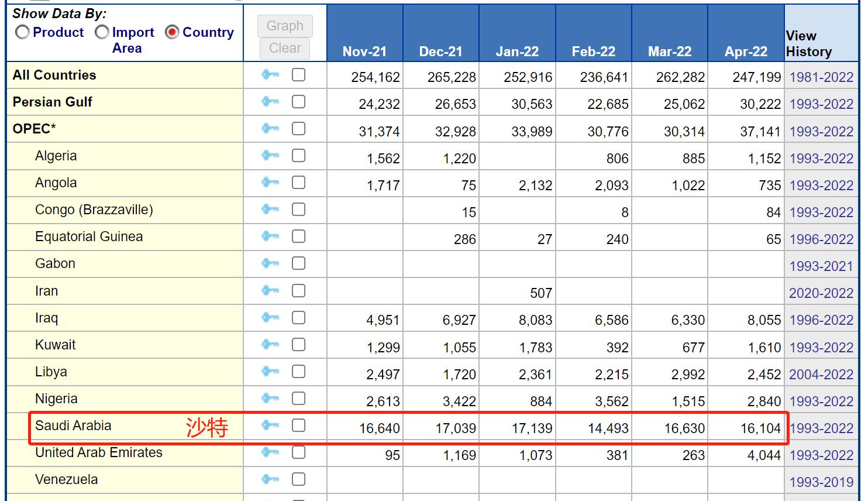This screenshot has width=868, height=501.
Task: Tick the checkbox for Saudi Arabia
Action: pos(298,425)
